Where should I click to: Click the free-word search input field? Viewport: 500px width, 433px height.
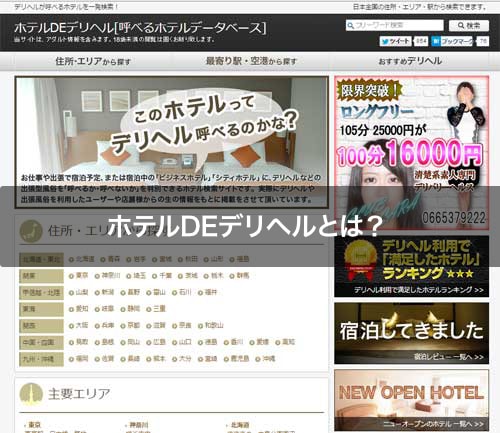point(395,25)
